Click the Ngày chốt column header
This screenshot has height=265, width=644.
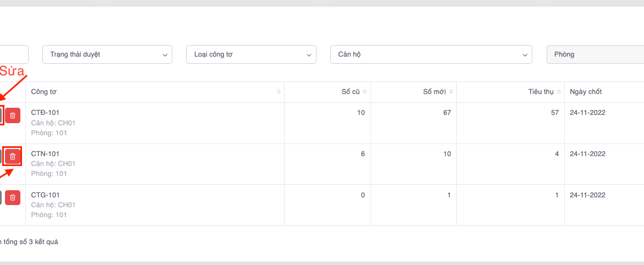tap(588, 91)
